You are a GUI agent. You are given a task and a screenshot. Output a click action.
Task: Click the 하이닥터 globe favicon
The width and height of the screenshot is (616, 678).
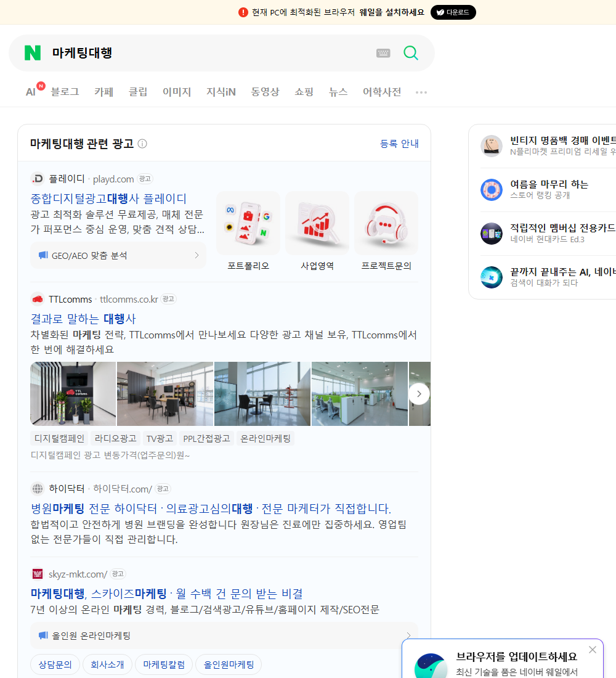pyautogui.click(x=38, y=489)
